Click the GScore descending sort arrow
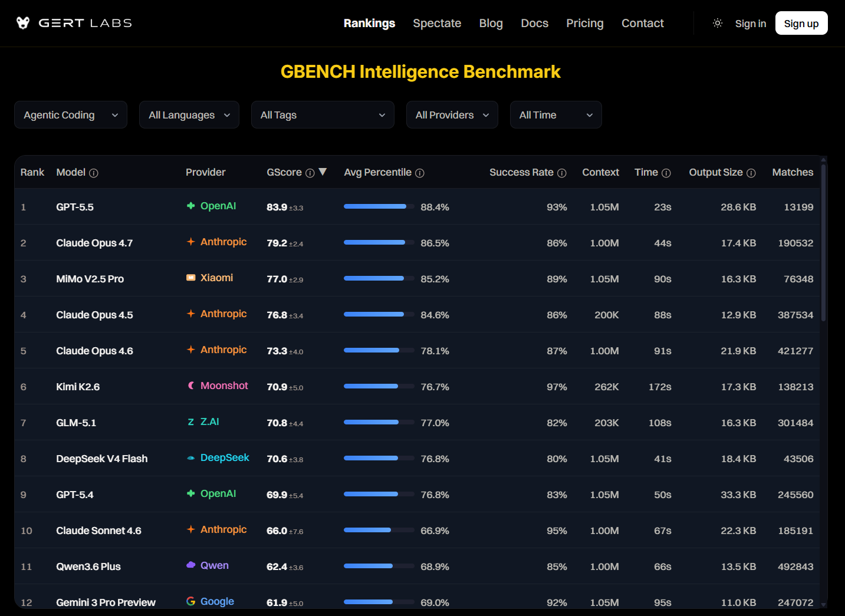The height and width of the screenshot is (616, 845). 323,172
